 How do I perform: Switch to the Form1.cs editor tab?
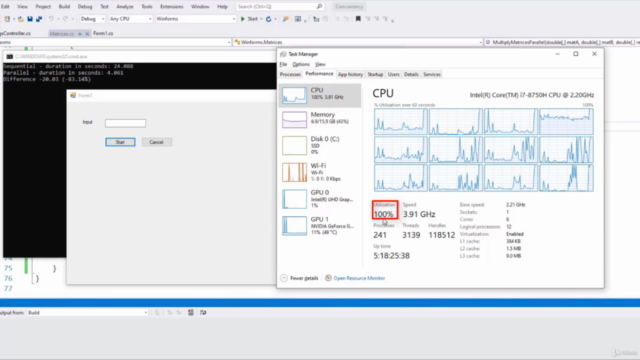(103, 33)
